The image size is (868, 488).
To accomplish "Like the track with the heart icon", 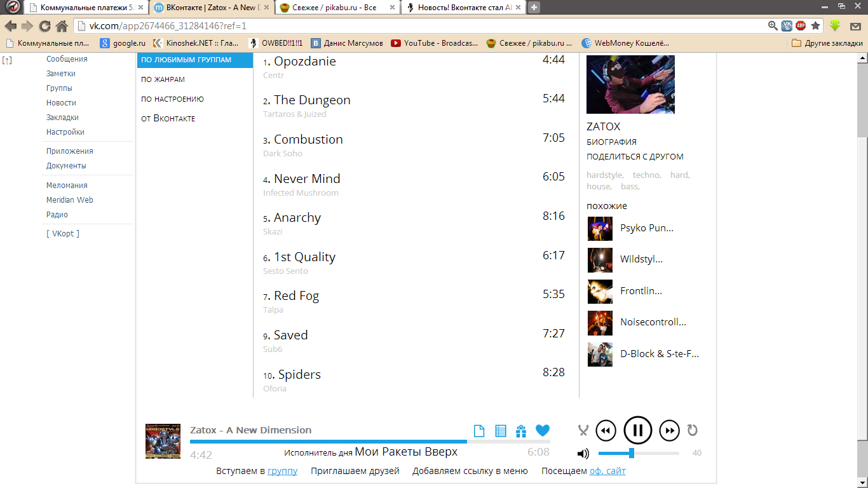I will 543,431.
